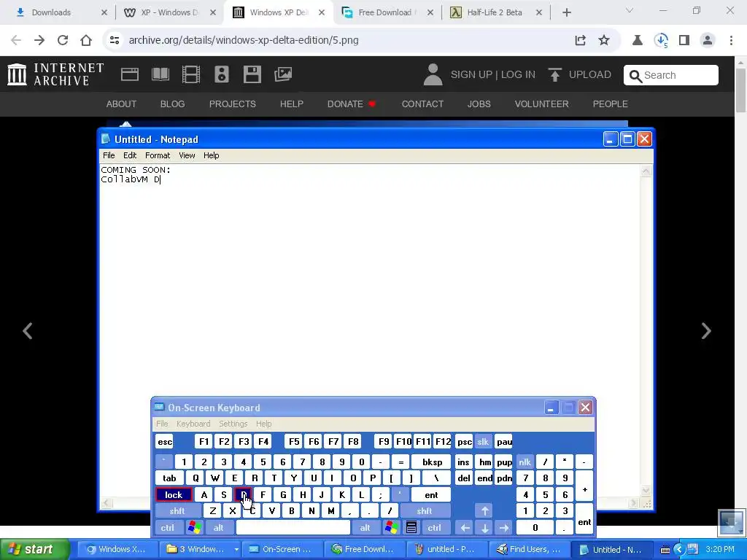This screenshot has width=747, height=560.
Task: View site information icon in address bar
Action: [115, 40]
